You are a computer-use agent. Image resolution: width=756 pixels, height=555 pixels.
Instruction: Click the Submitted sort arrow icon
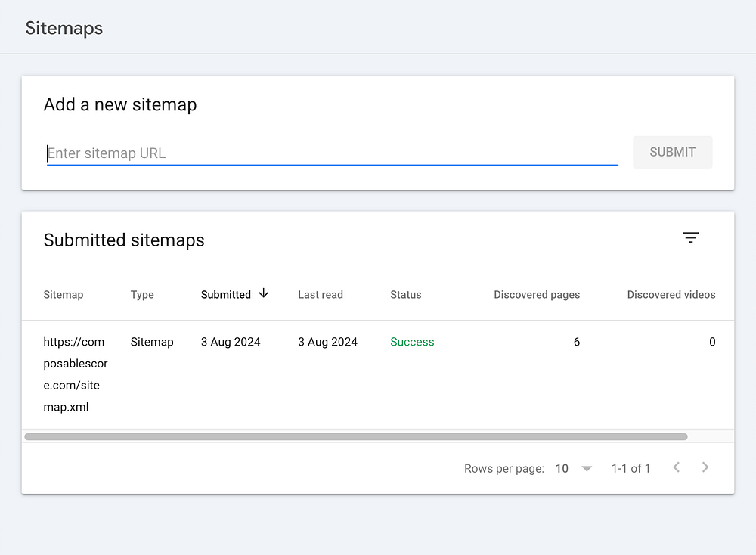(264, 293)
